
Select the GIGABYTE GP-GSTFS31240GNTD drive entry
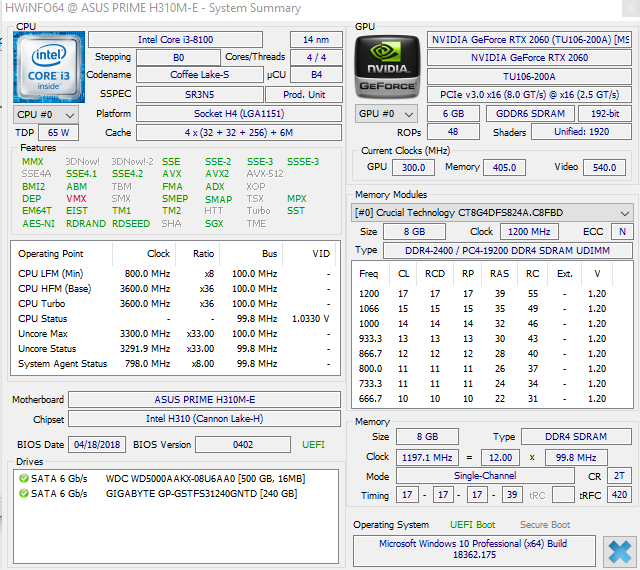click(x=158, y=493)
